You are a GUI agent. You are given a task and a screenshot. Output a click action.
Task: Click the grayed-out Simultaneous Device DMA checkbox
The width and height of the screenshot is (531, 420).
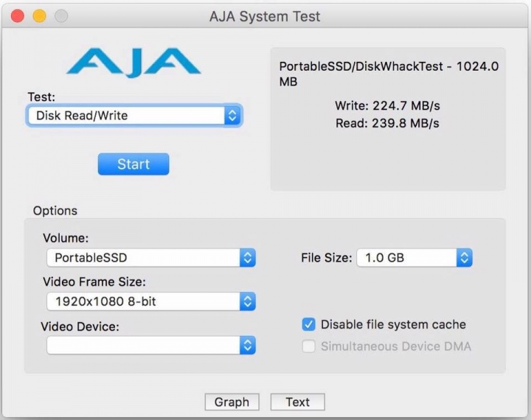308,346
